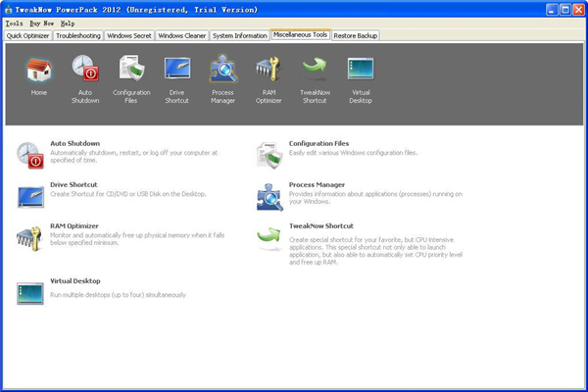The image size is (588, 392).
Task: Maximize the TweakNow PowerPack window
Action: click(x=565, y=10)
